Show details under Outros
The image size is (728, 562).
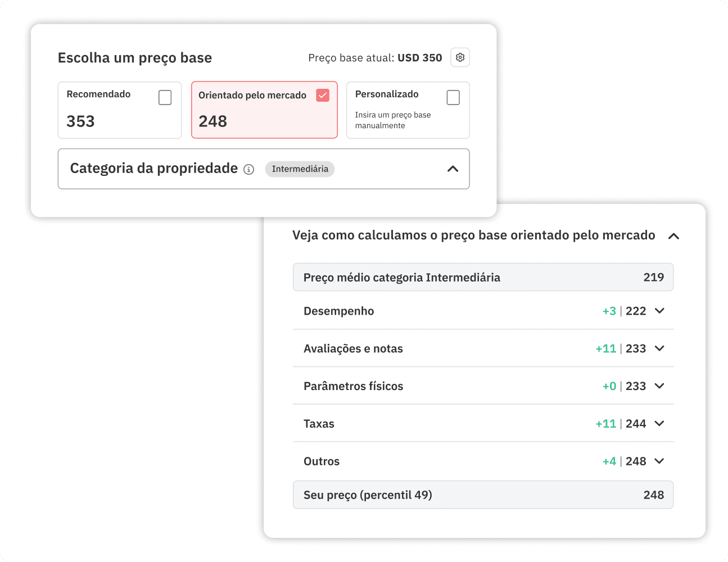[x=659, y=461]
